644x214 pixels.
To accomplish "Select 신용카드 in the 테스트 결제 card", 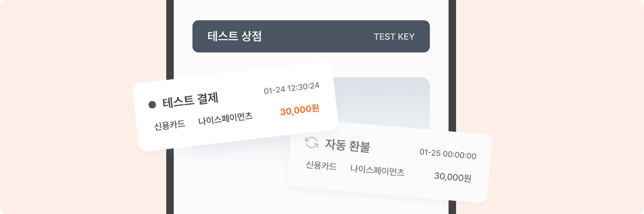I will (x=170, y=125).
